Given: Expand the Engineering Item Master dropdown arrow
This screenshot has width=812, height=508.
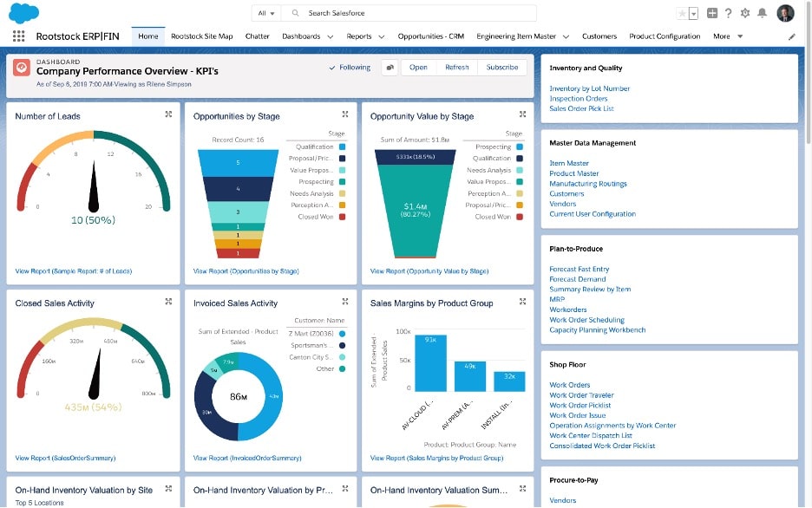Looking at the screenshot, I should 566,36.
